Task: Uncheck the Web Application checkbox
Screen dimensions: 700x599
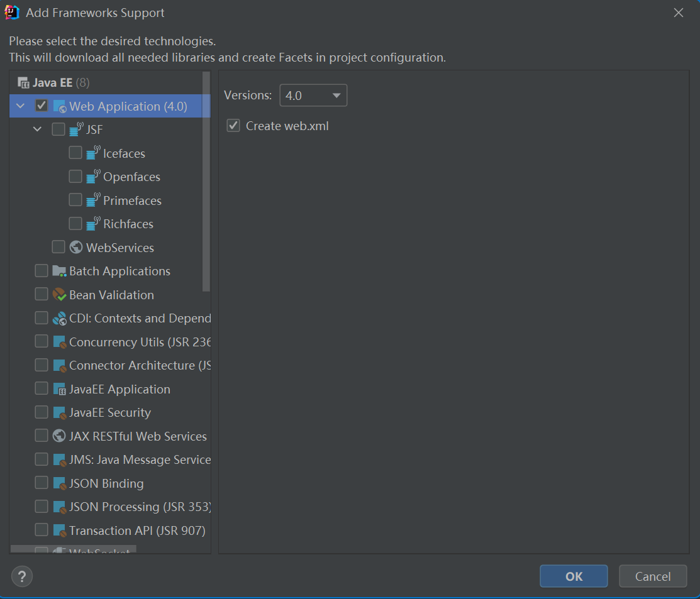Action: click(x=42, y=106)
